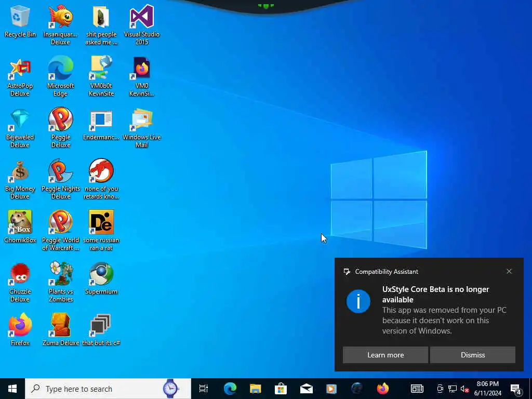Open the dark globe browser taskbar icon
Viewport: 532px width, 399px height.
[357, 389]
